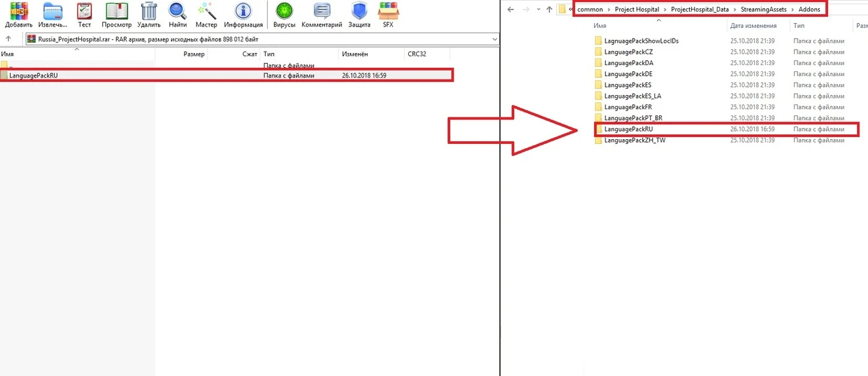Select LanguagePackRU folder in WinRAR archive
Screen dimensions: 868x376
tap(226, 75)
